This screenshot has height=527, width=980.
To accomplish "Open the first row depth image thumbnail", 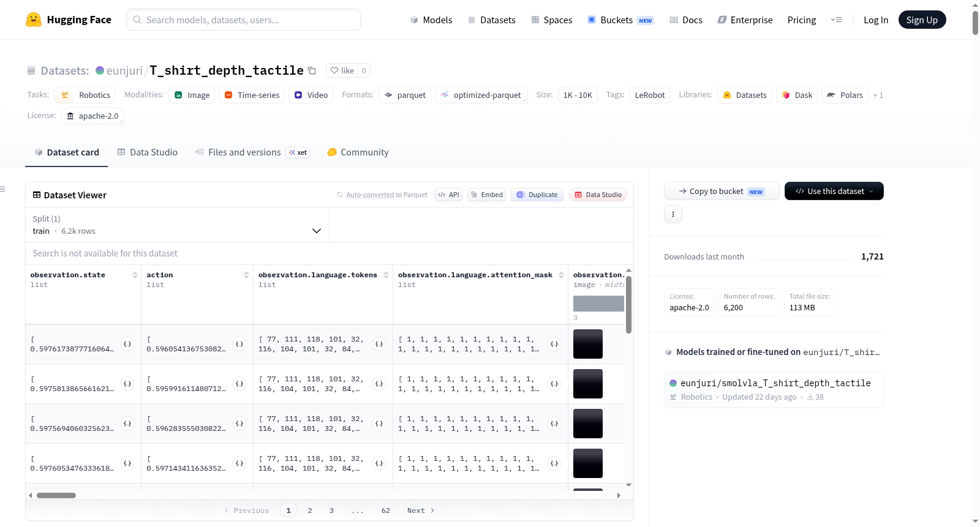I will (588, 344).
